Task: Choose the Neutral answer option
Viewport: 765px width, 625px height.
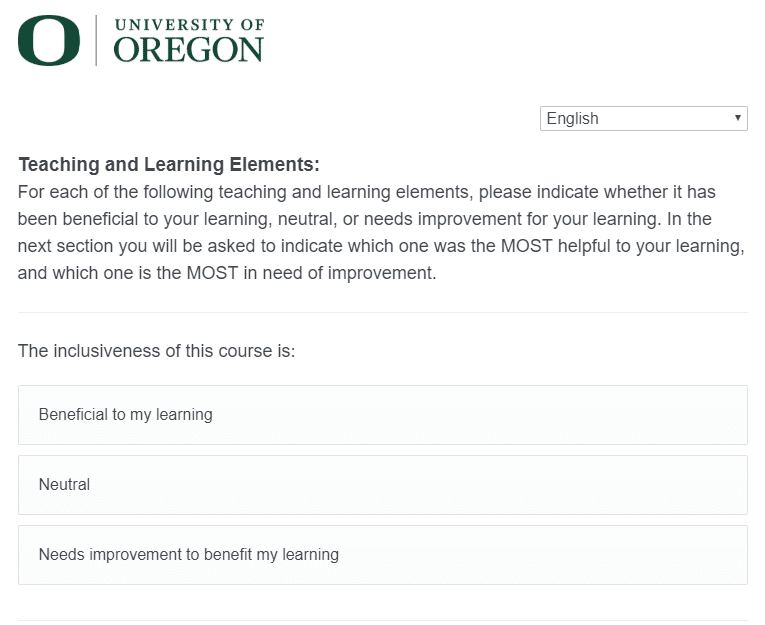Action: (x=382, y=485)
